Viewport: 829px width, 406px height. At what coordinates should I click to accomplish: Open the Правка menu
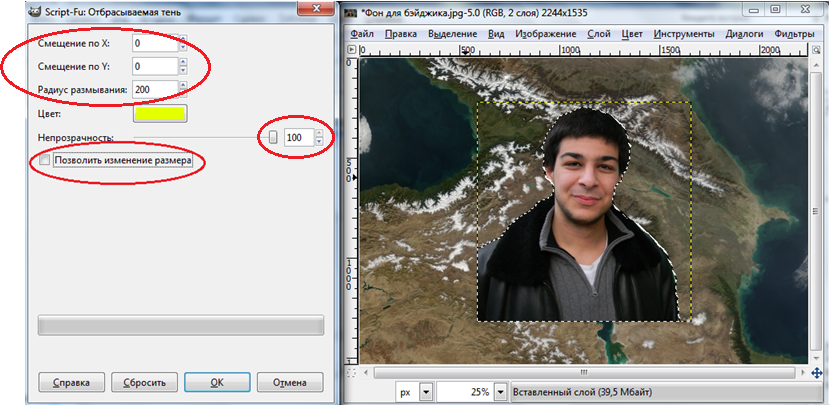401,34
